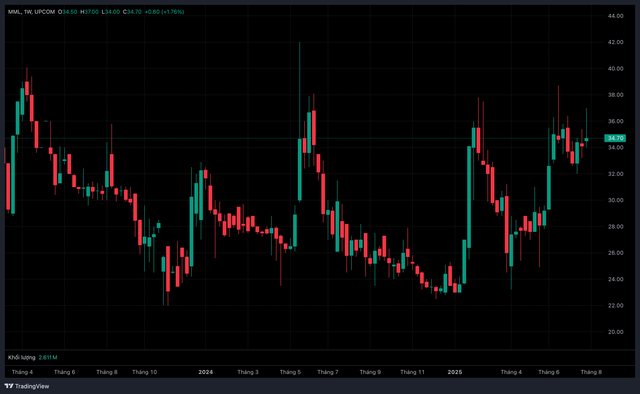The image size is (640, 394).
Task: Click the 30.00 price scale label
Action: click(616, 200)
